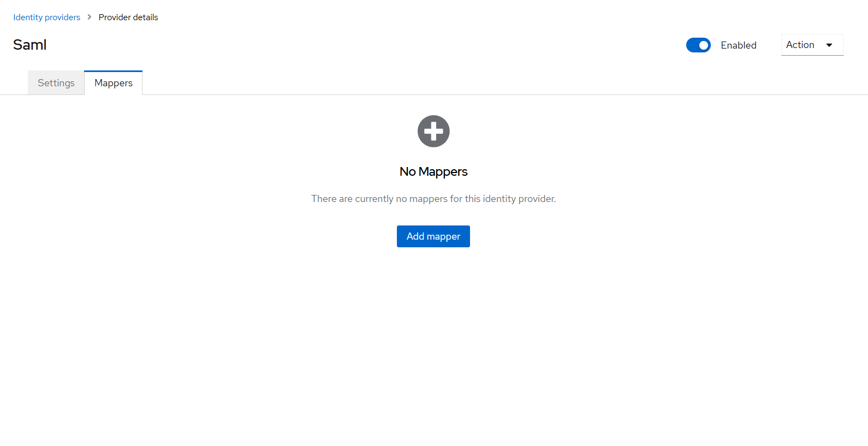Open Identity providers from the breadcrumb
Image resolution: width=868 pixels, height=446 pixels.
[47, 17]
